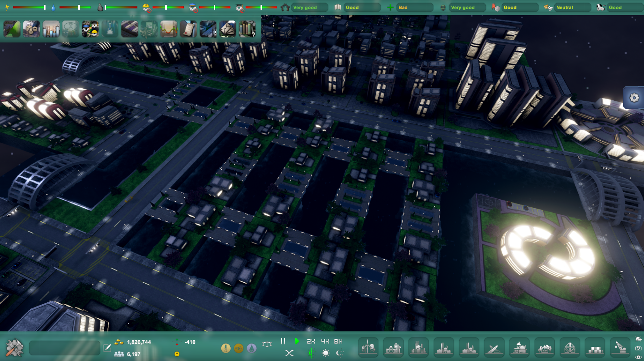Click the empty city name field
Screen dimensions: 644x361
65,348
